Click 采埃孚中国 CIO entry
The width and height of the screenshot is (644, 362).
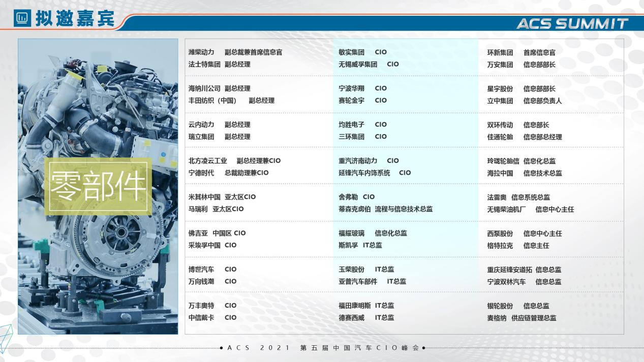(212, 245)
